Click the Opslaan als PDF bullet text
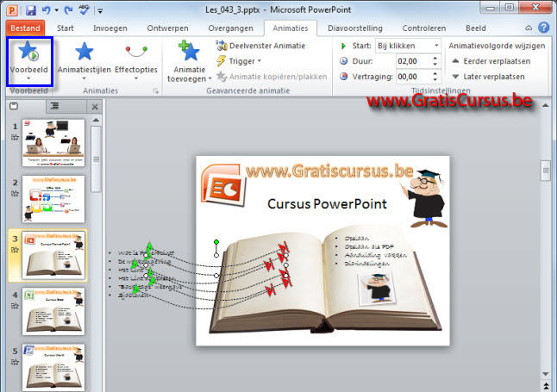Image resolution: width=557 pixels, height=392 pixels. click(x=369, y=246)
